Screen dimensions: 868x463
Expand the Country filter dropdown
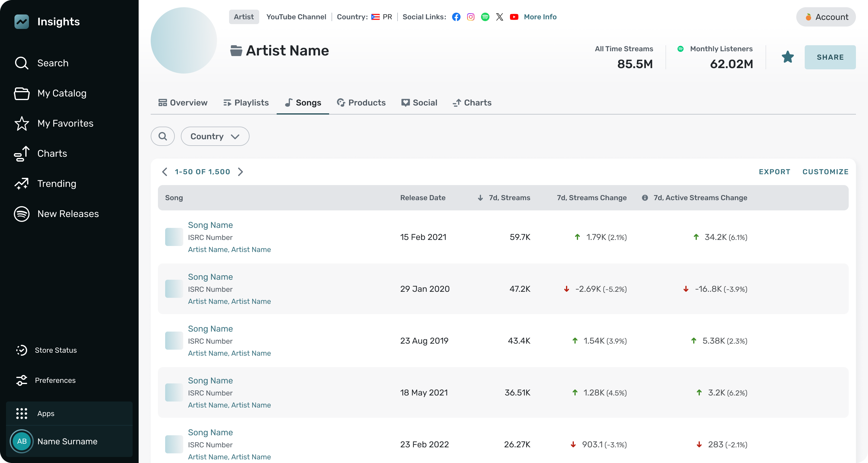[215, 136]
